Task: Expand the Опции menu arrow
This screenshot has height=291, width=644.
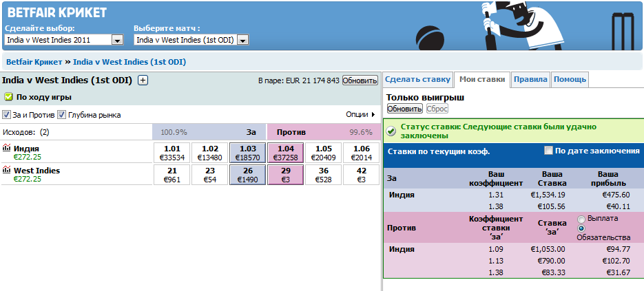Action: coord(373,115)
